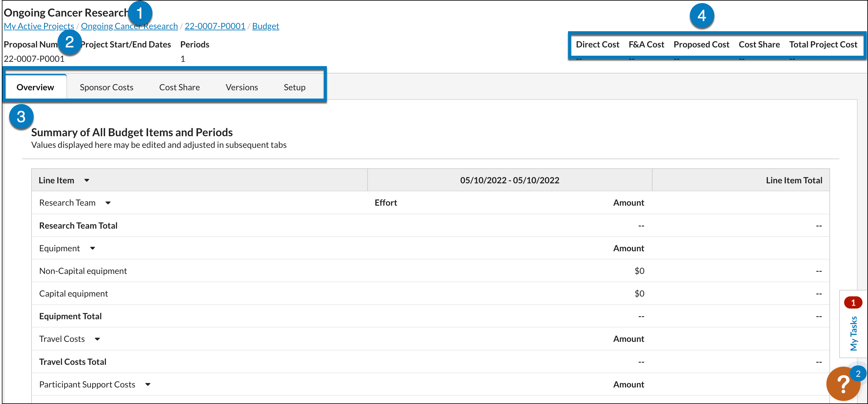The width and height of the screenshot is (868, 404).
Task: Select the Non-Capital equipment $0 amount
Action: pos(639,271)
